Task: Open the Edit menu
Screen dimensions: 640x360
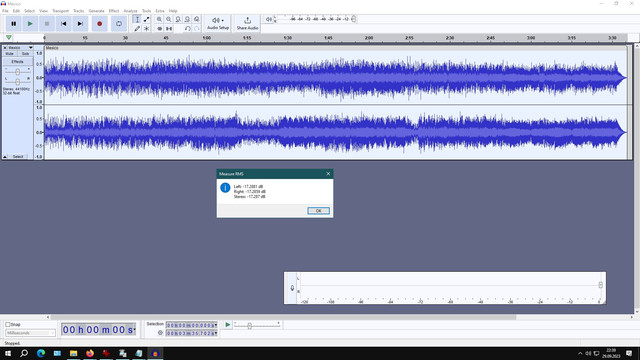Action: coord(16,11)
